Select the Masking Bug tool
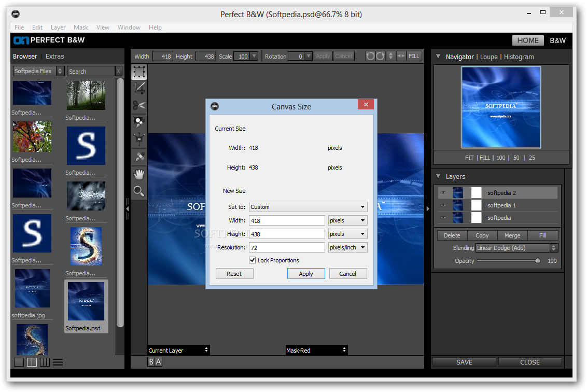 tap(139, 139)
